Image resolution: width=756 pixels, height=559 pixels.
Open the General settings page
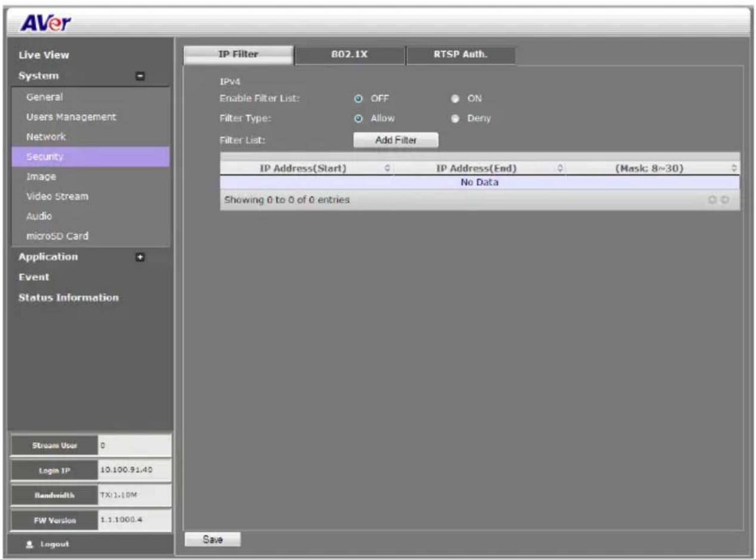[x=44, y=97]
